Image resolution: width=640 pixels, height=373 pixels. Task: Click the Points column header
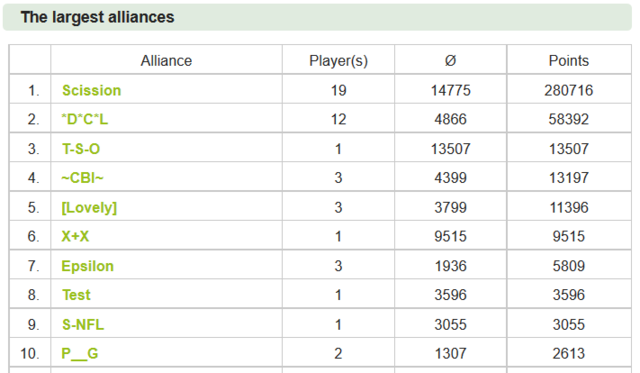(x=569, y=60)
